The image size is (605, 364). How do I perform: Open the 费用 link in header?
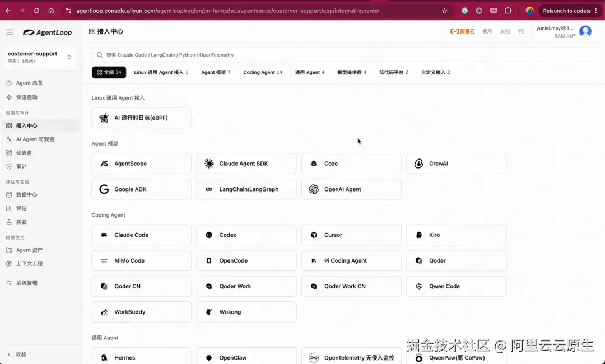click(x=487, y=31)
